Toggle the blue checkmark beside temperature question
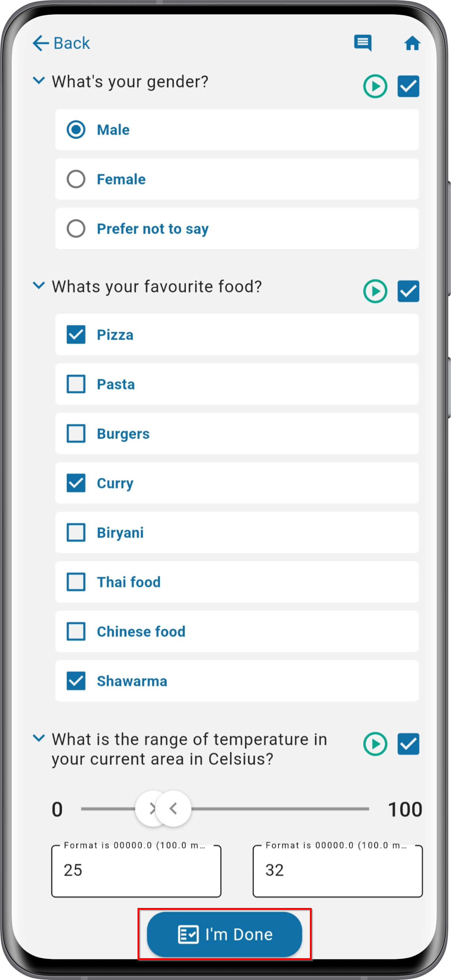The height and width of the screenshot is (980, 451). [x=408, y=744]
